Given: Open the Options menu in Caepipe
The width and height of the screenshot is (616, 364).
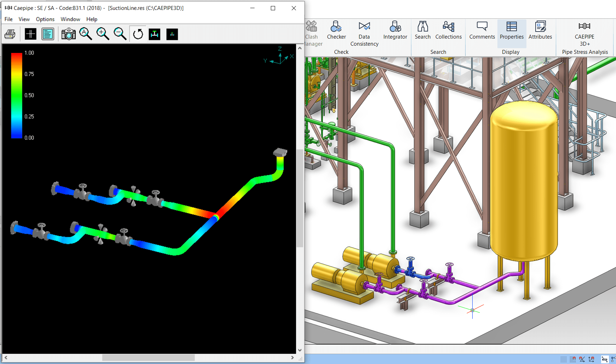Looking at the screenshot, I should [x=45, y=19].
